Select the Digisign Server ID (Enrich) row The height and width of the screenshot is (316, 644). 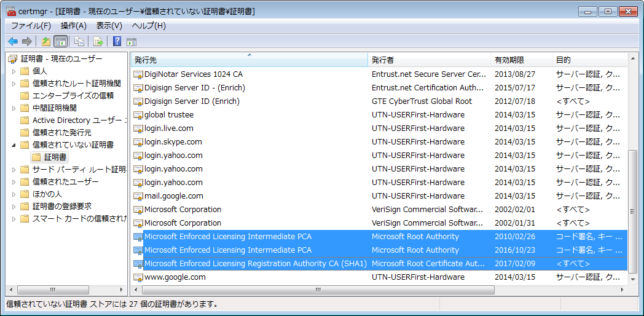[x=379, y=101]
